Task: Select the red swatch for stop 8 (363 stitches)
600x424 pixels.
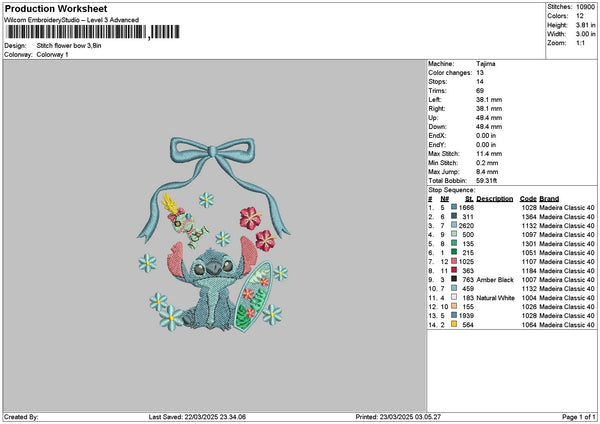Action: coord(454,270)
